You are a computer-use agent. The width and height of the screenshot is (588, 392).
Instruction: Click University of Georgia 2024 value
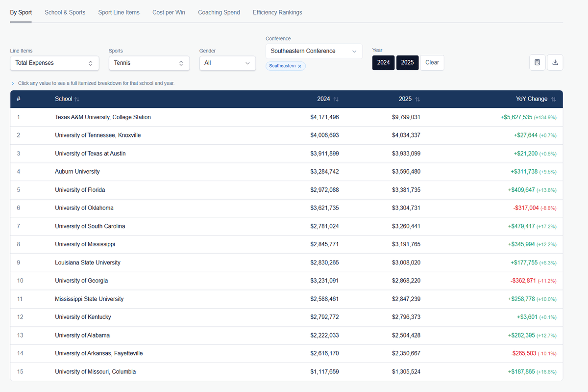click(324, 281)
